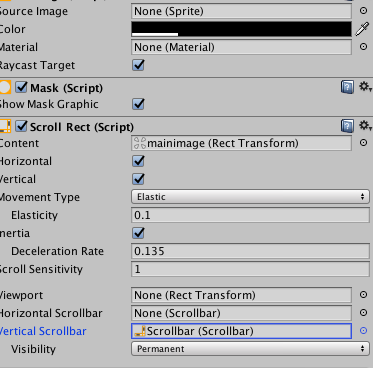Open object picker for Content field
This screenshot has width=373, height=368.
[363, 143]
